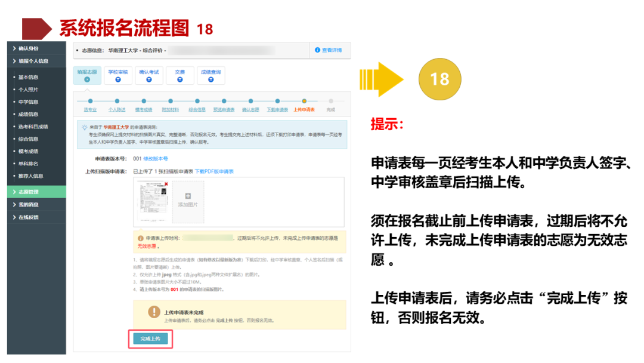Expand the 确认身份 sidebar section
Image resolution: width=644 pixels, height=363 pixels.
point(30,48)
